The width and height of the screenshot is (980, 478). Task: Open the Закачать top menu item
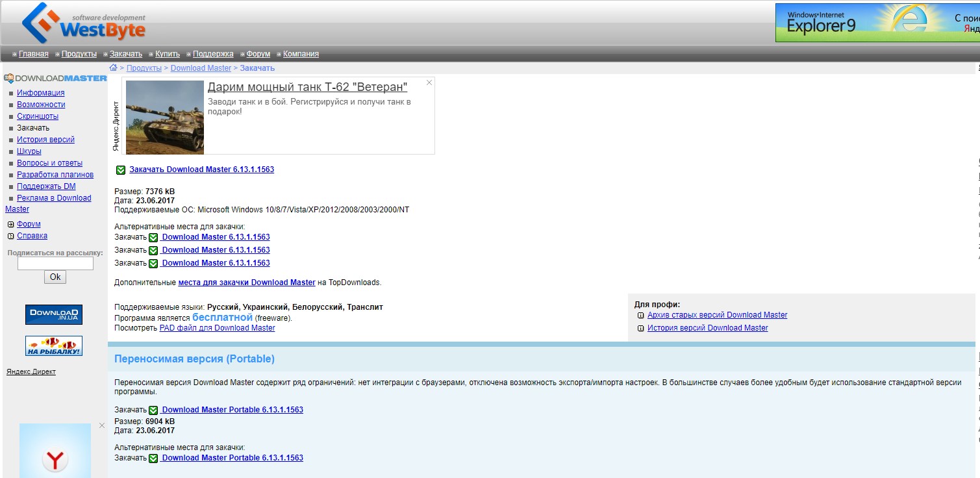126,54
